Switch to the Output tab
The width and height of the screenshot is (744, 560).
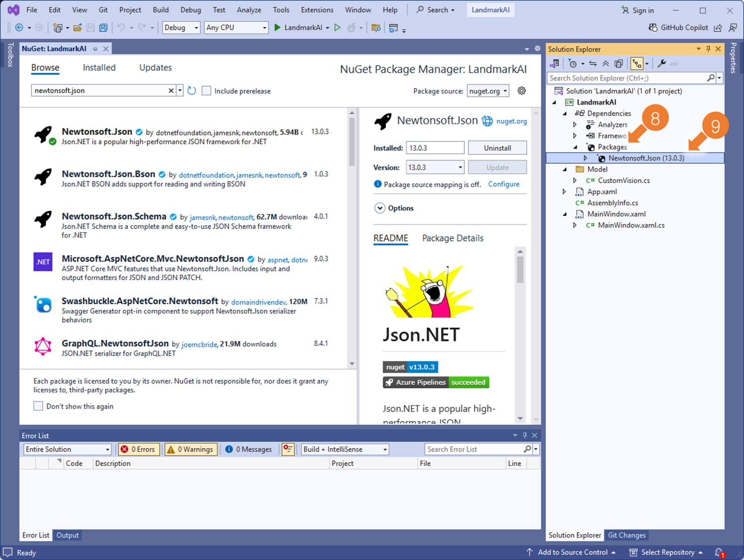pyautogui.click(x=68, y=535)
